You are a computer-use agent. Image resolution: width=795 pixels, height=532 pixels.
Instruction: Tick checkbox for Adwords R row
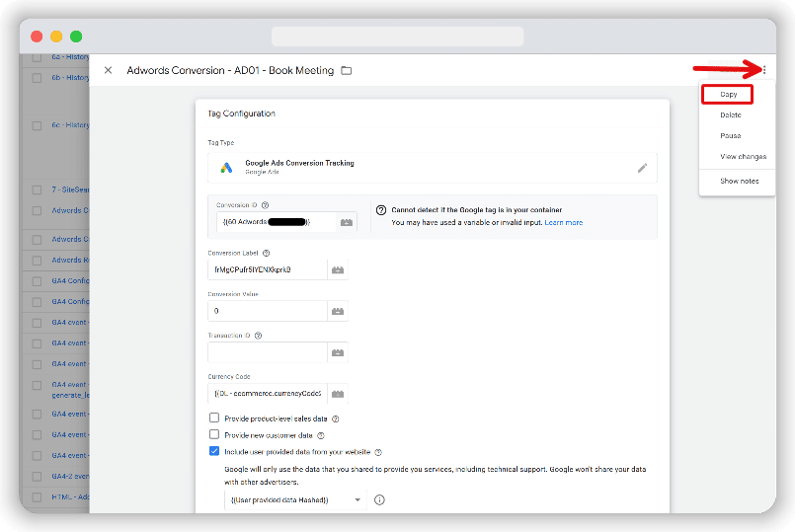point(37,261)
